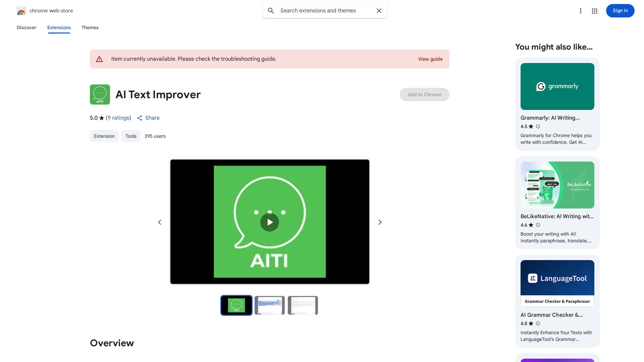Click the Tools category chip
The height and width of the screenshot is (362, 644).
coord(131,136)
